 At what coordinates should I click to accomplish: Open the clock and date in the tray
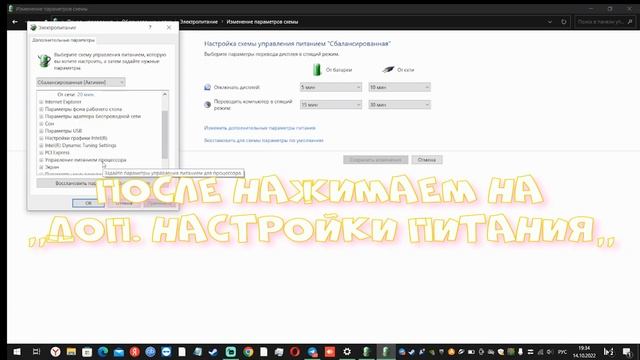(584, 352)
